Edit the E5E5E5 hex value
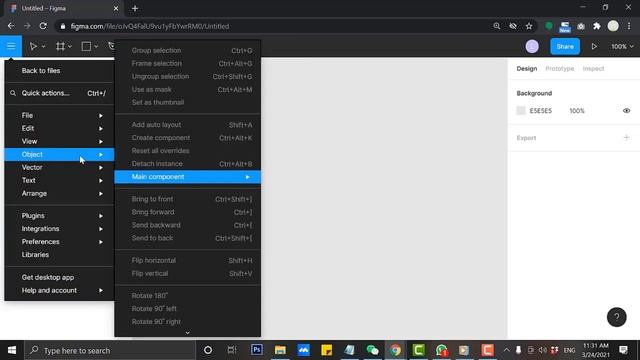Image resolution: width=640 pixels, height=360 pixels. click(x=540, y=111)
